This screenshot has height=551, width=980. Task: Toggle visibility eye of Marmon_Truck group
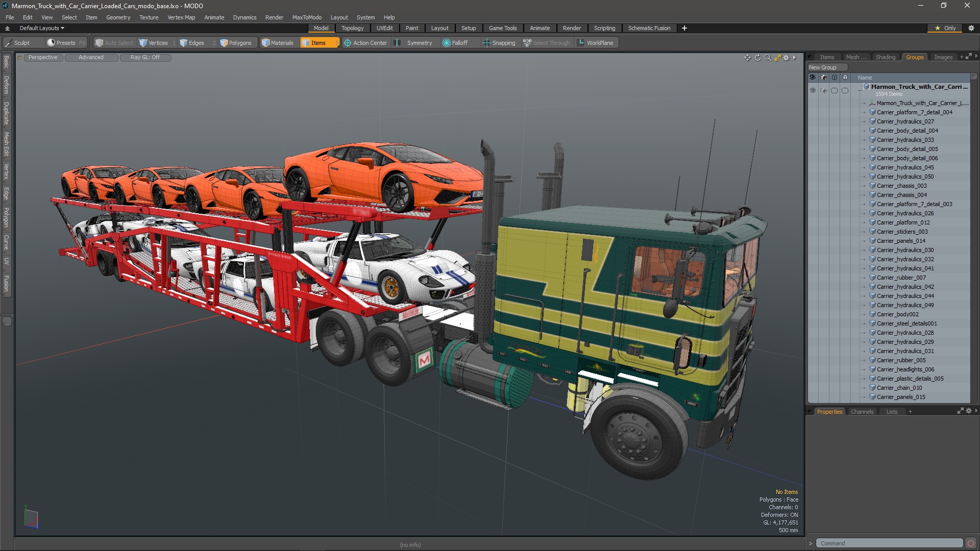coord(813,90)
